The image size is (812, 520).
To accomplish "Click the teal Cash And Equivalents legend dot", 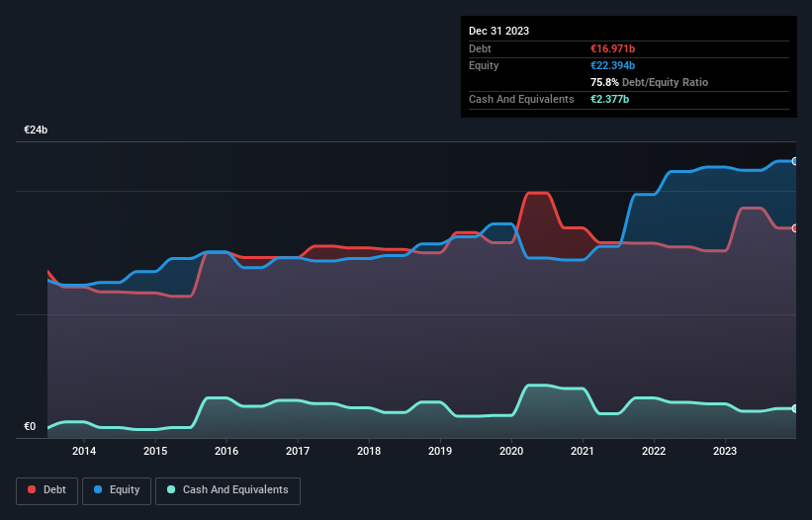I will [171, 489].
